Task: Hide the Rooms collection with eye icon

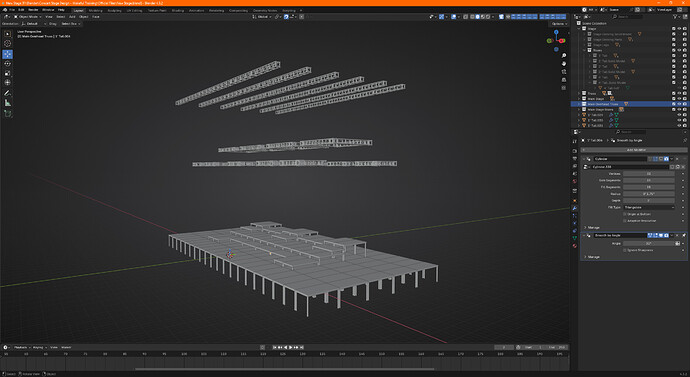Action: [679, 50]
